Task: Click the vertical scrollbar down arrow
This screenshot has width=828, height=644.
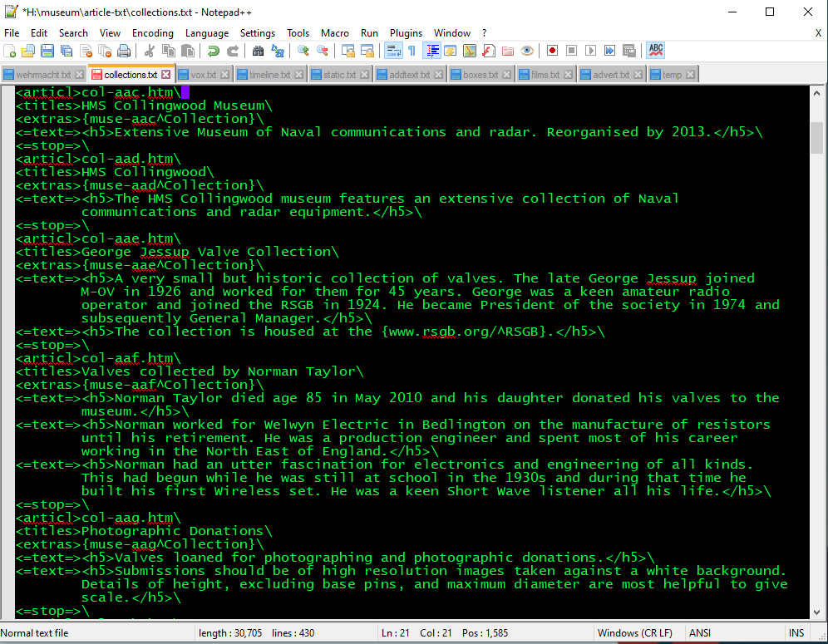Action: pyautogui.click(x=816, y=612)
